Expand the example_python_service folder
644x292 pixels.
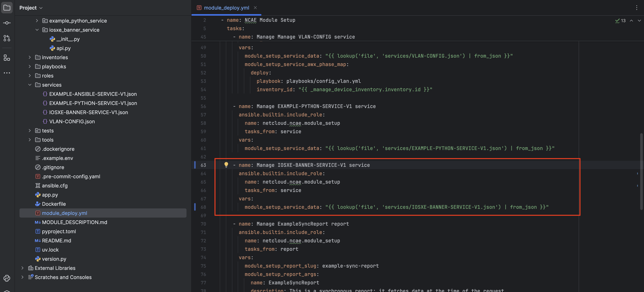(x=37, y=21)
